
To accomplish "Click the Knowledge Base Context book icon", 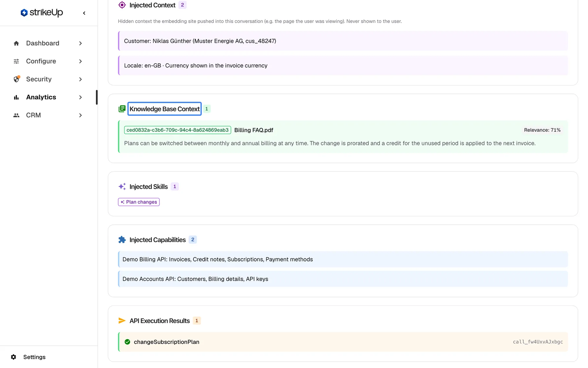I will point(122,109).
